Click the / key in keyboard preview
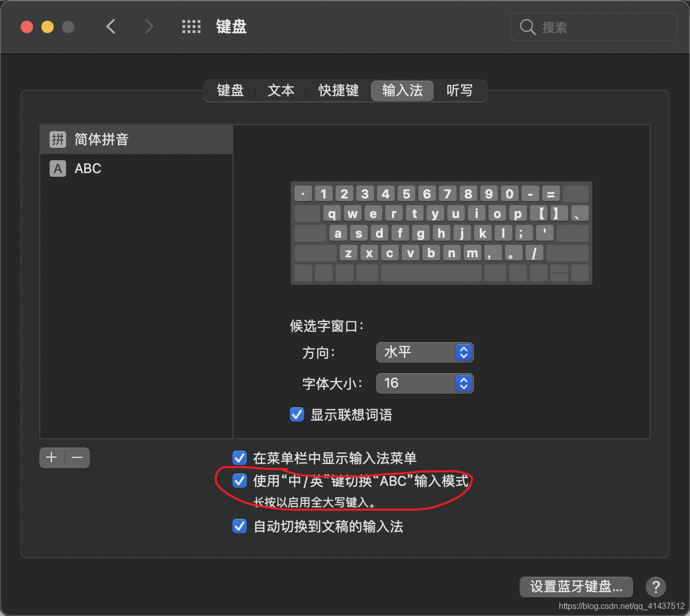The image size is (690, 616). click(x=535, y=253)
